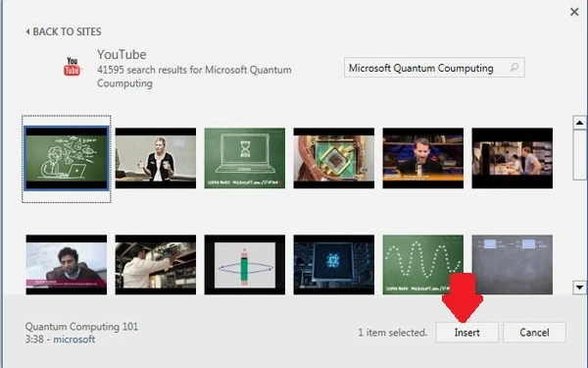This screenshot has width=588, height=368.
Task: Select the green cylinder diagram thumbnail
Action: click(x=244, y=265)
